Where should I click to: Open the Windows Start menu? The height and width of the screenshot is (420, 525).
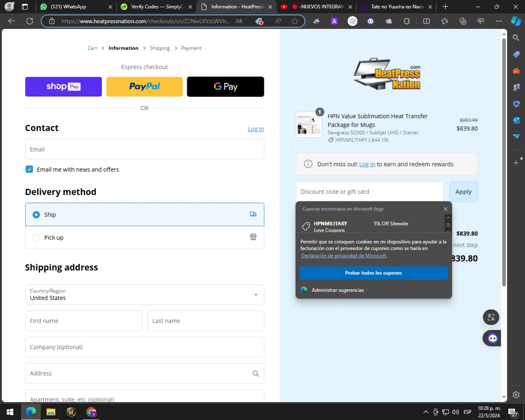pos(10,412)
